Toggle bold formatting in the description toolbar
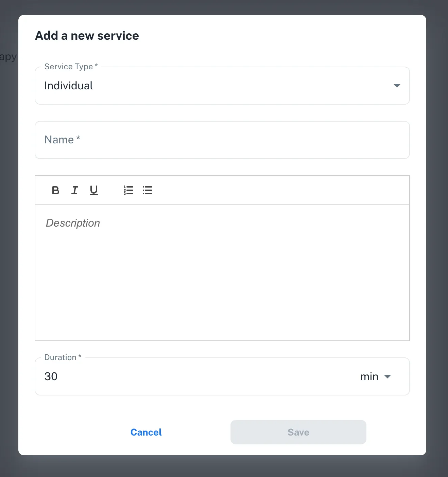Viewport: 448px width, 477px height. [55, 190]
